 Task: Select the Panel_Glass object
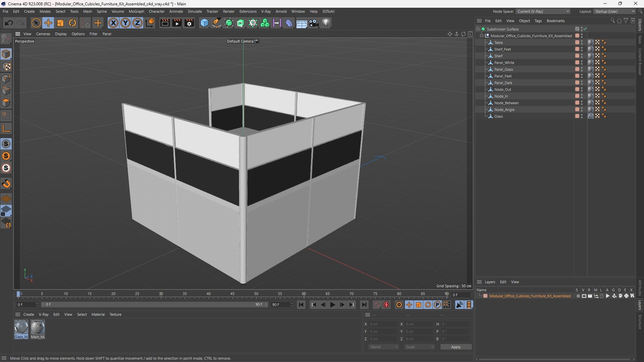[503, 69]
